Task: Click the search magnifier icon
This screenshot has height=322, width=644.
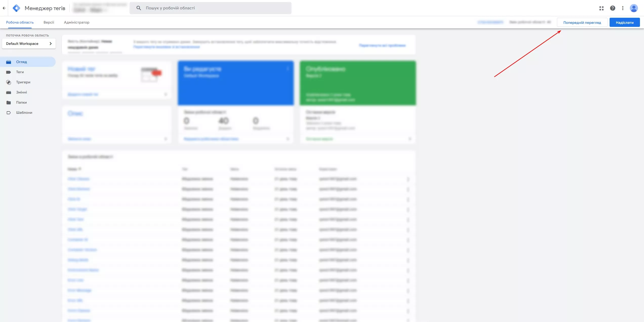Action: click(139, 8)
